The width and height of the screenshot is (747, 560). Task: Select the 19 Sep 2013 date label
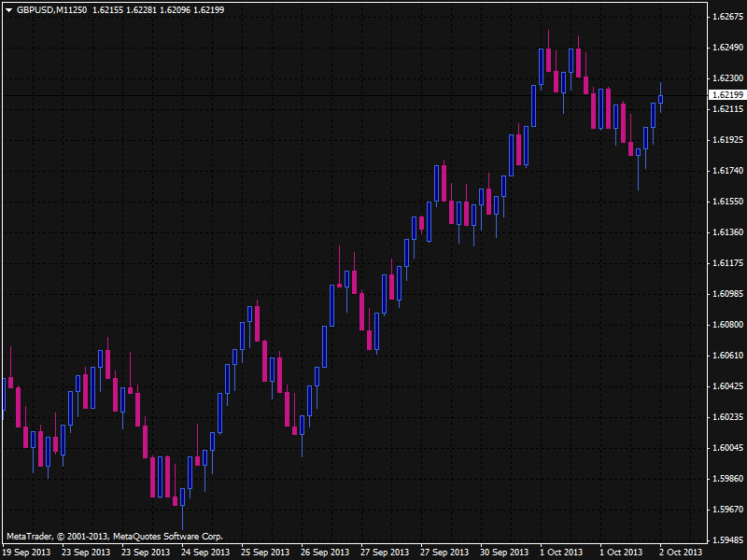click(x=26, y=552)
